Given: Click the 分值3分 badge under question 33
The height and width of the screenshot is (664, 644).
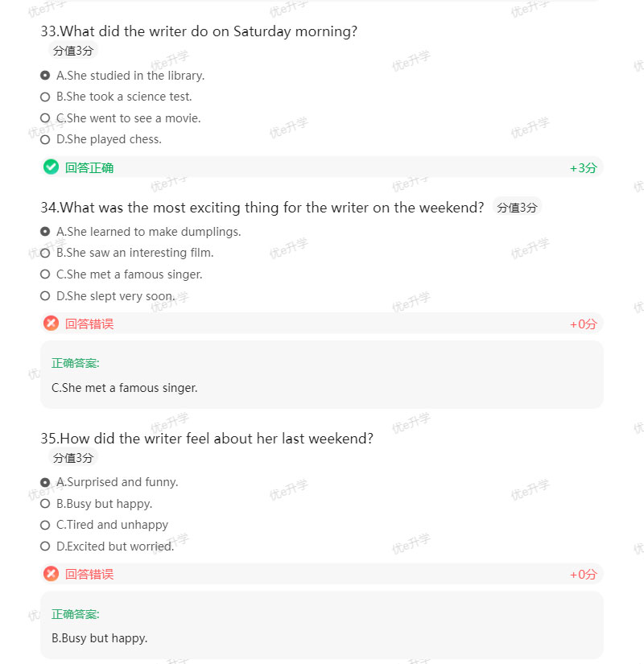Looking at the screenshot, I should click(x=73, y=50).
